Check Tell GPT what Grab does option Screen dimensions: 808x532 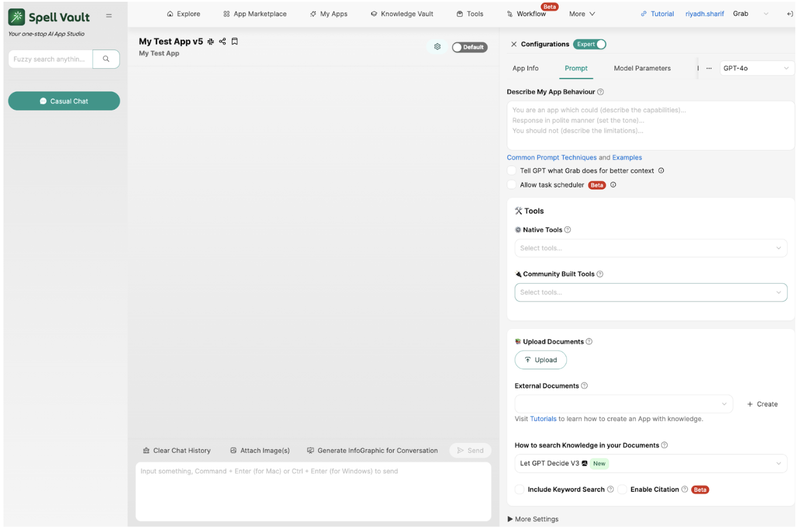pos(511,171)
